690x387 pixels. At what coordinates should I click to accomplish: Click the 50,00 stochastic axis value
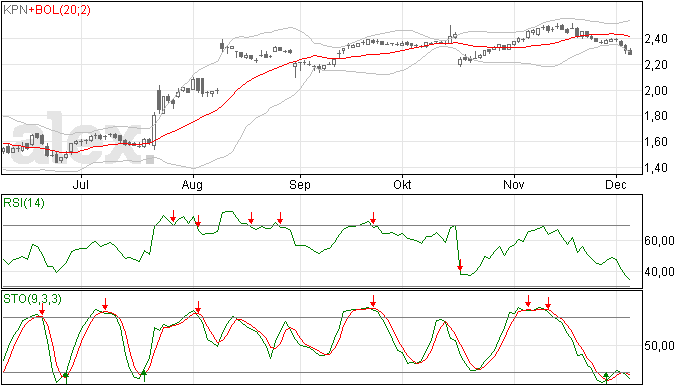coord(659,346)
